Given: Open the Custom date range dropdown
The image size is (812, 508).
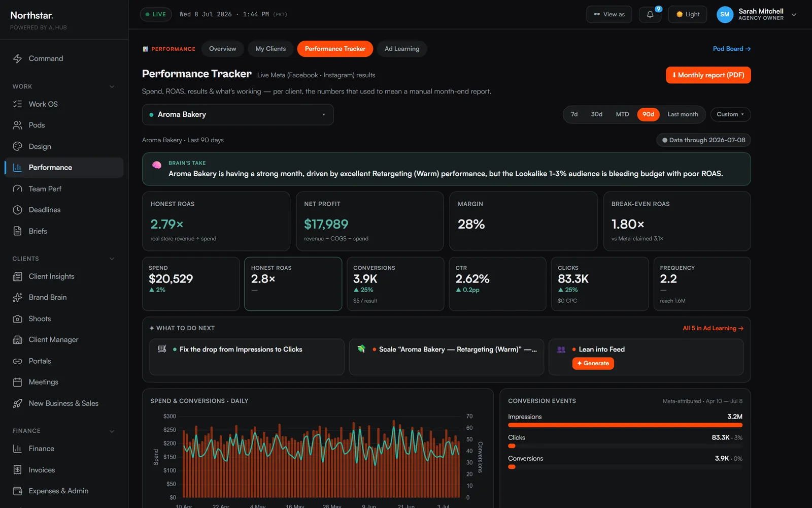Looking at the screenshot, I should [x=730, y=114].
